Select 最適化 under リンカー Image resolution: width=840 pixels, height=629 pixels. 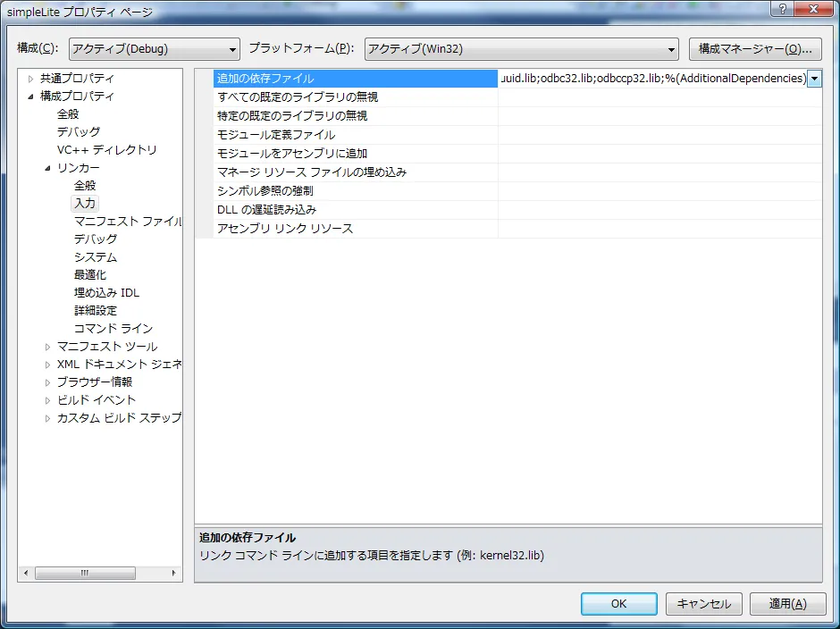coord(90,275)
